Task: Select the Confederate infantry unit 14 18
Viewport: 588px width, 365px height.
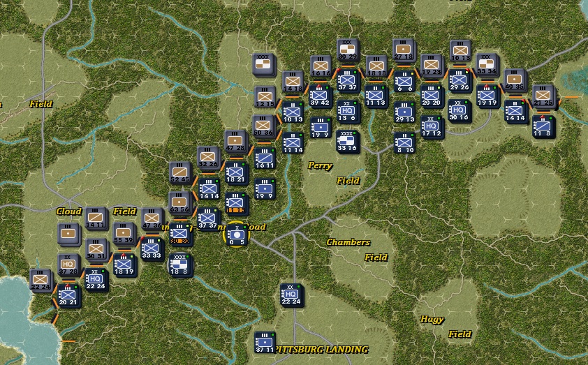Action: click(x=293, y=82)
